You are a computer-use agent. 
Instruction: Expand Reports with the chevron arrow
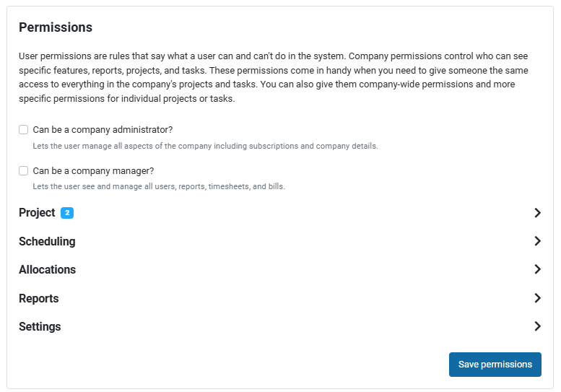[x=537, y=298]
